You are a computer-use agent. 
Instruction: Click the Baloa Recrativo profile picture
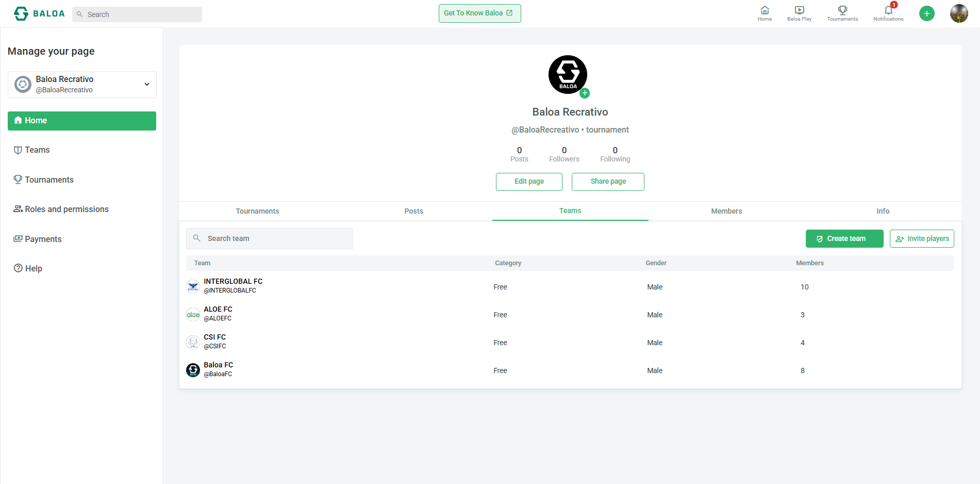tap(568, 74)
